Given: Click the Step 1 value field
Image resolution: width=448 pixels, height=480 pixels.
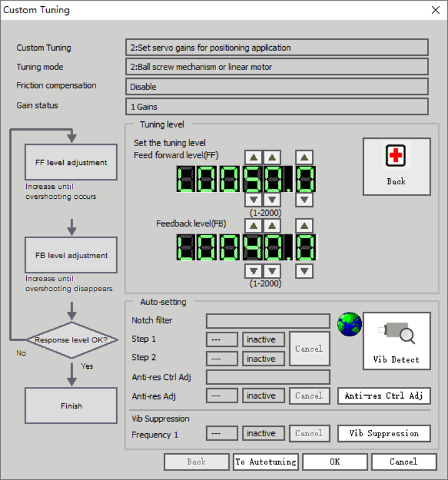Looking at the screenshot, I should (222, 339).
